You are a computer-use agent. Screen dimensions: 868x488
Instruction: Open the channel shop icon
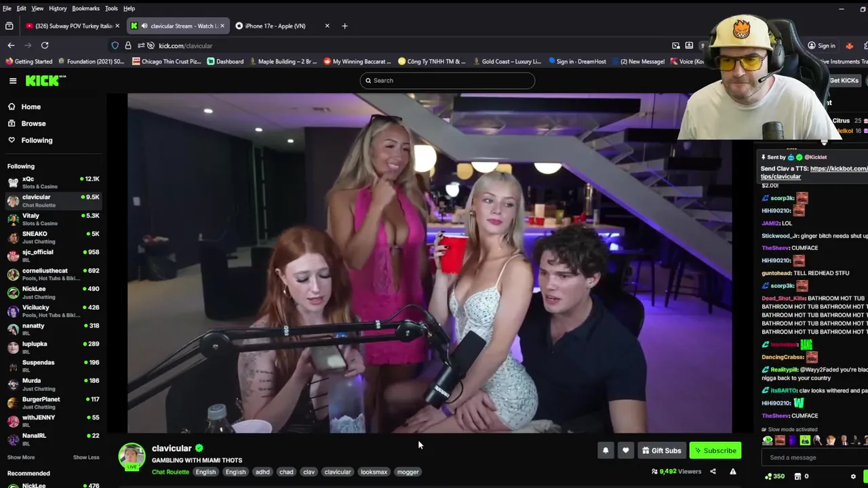[x=797, y=476]
